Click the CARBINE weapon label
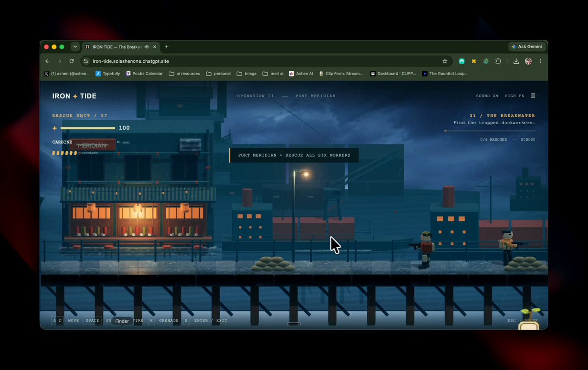588x370 pixels. pos(62,142)
